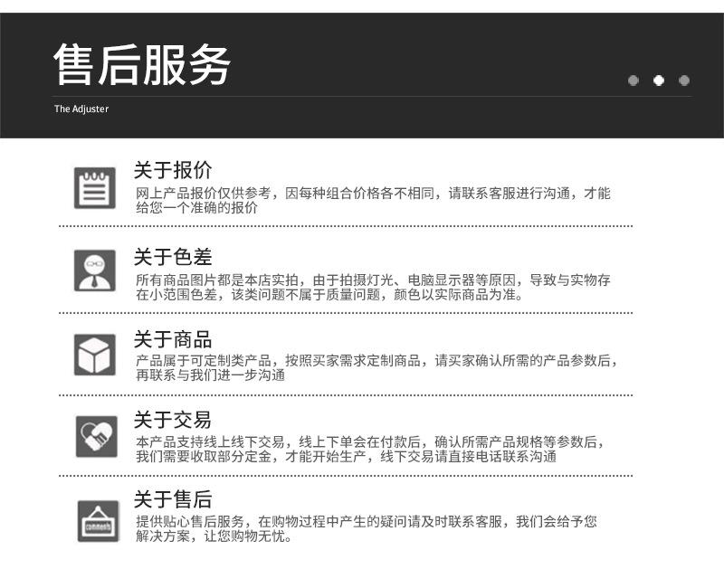Click the hanging sign icon beside 关于售后
724x588 pixels.
coord(98,521)
